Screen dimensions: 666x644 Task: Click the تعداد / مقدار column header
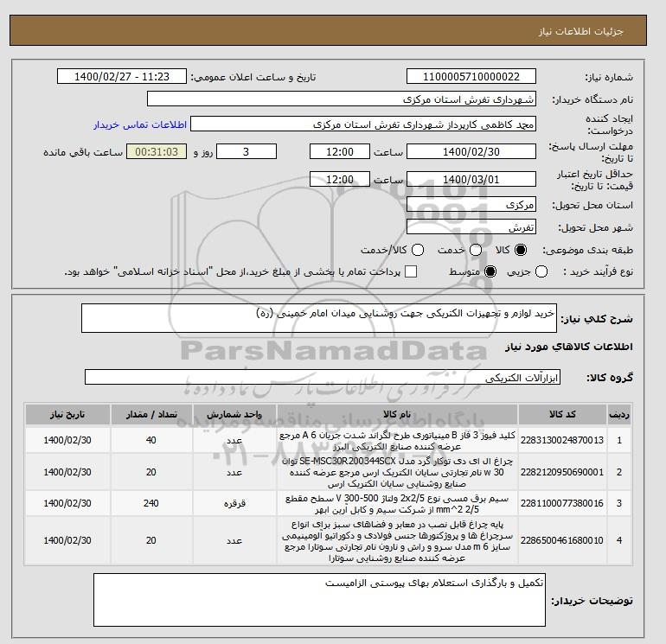click(x=151, y=415)
